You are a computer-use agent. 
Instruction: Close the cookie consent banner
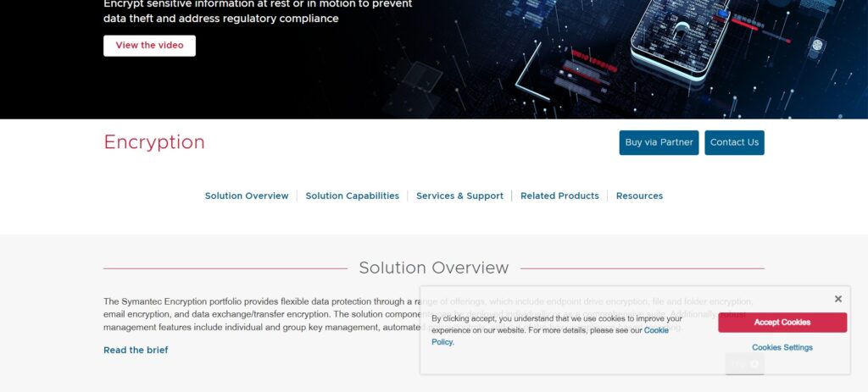tap(837, 299)
